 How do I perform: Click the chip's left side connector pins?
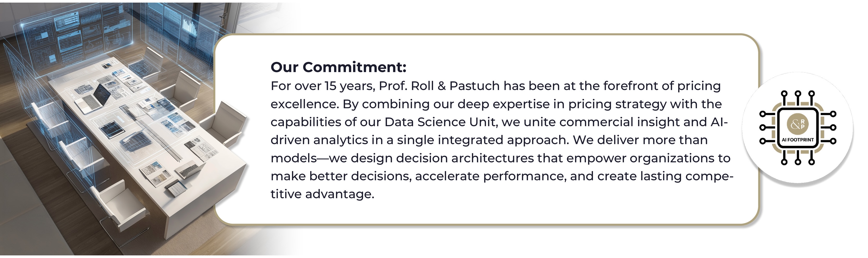click(x=767, y=128)
